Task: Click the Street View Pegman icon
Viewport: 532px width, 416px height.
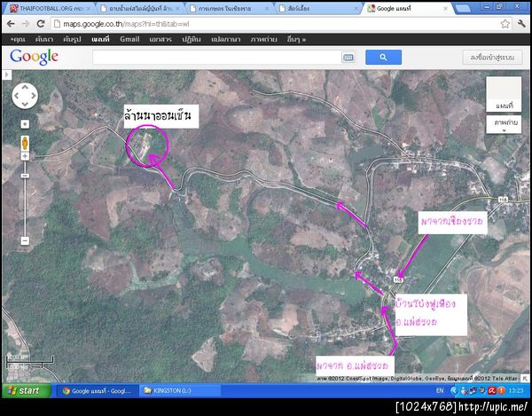Action: click(x=25, y=143)
